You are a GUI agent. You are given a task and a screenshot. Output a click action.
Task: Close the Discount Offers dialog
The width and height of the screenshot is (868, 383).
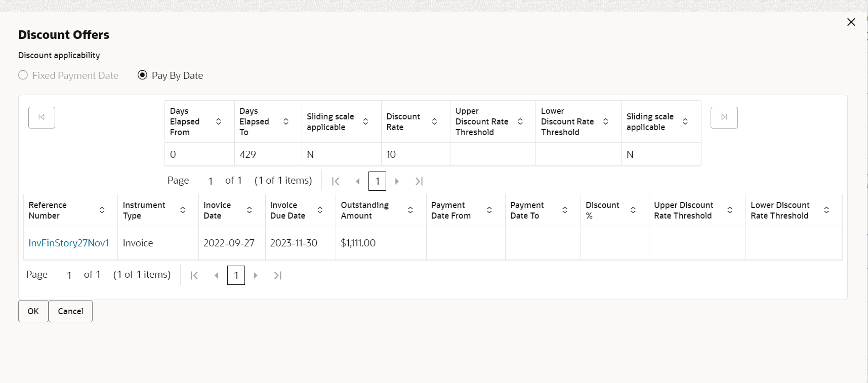(851, 22)
